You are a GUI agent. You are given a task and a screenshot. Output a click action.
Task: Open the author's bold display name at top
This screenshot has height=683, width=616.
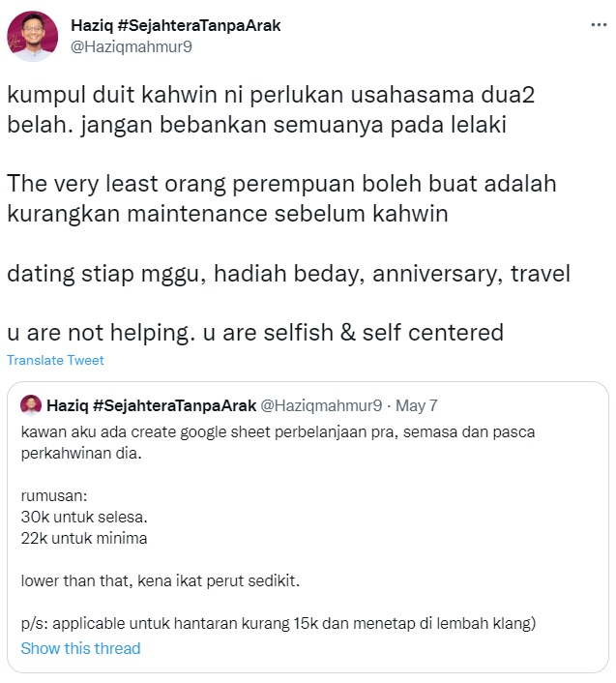174,25
